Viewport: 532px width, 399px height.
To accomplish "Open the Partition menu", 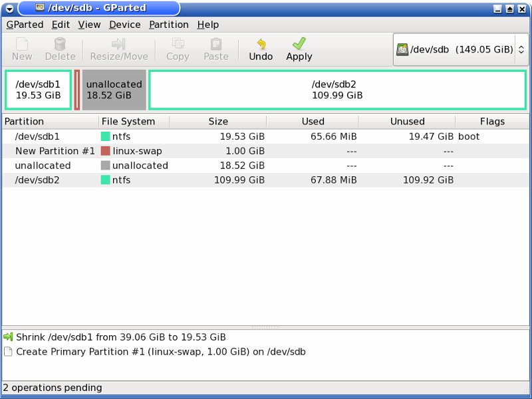I will 168,25.
